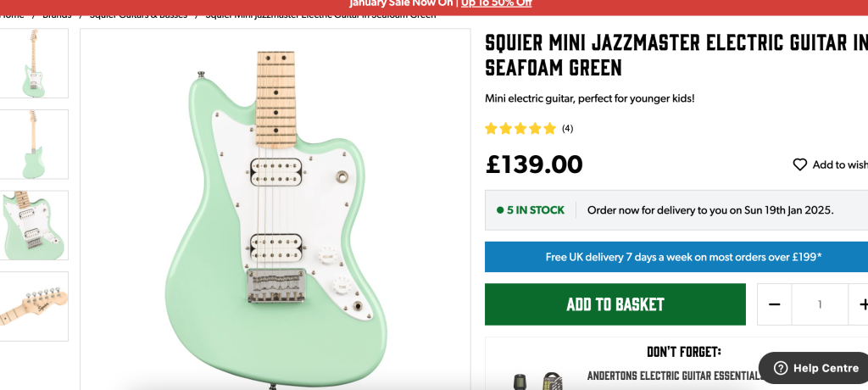Click the tuner accessory product image
This screenshot has width=868, height=390.
(x=518, y=382)
